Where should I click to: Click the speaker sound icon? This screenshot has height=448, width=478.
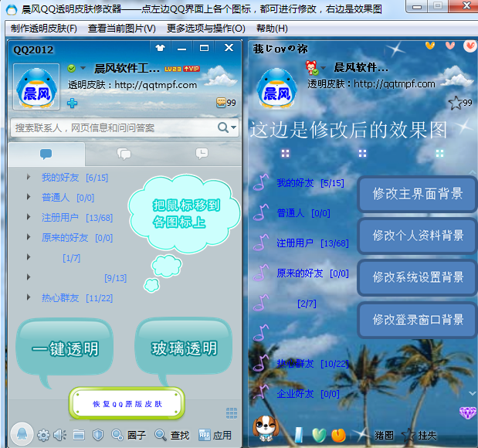coord(59,435)
